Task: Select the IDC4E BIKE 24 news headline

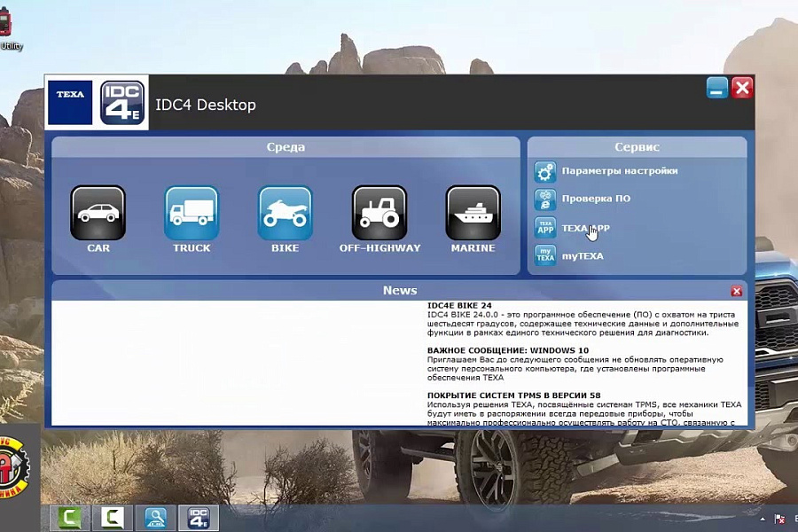Action: tap(459, 306)
